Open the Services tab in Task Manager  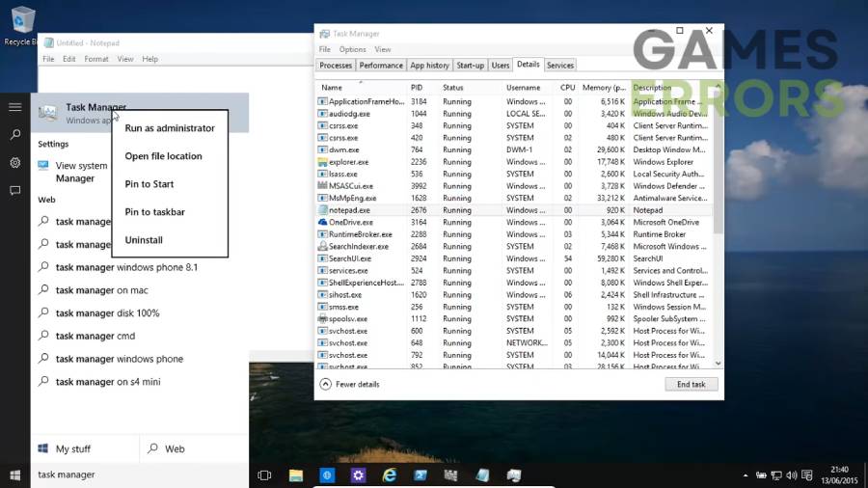(559, 66)
